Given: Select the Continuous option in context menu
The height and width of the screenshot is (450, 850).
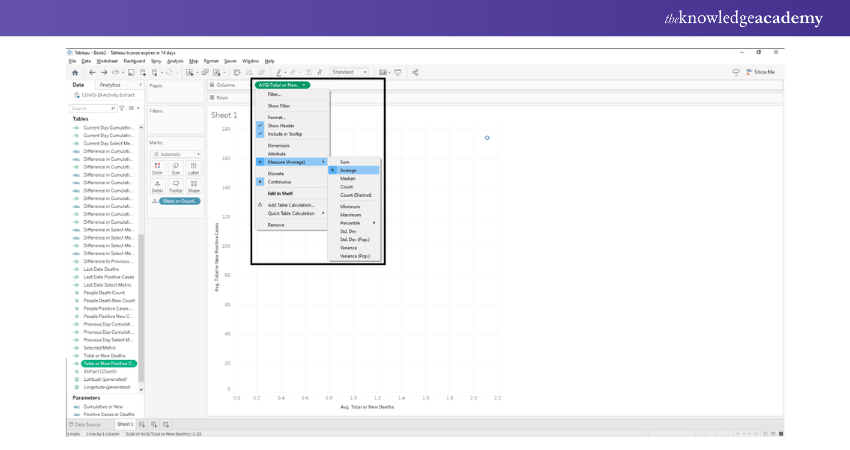Looking at the screenshot, I should (x=278, y=182).
